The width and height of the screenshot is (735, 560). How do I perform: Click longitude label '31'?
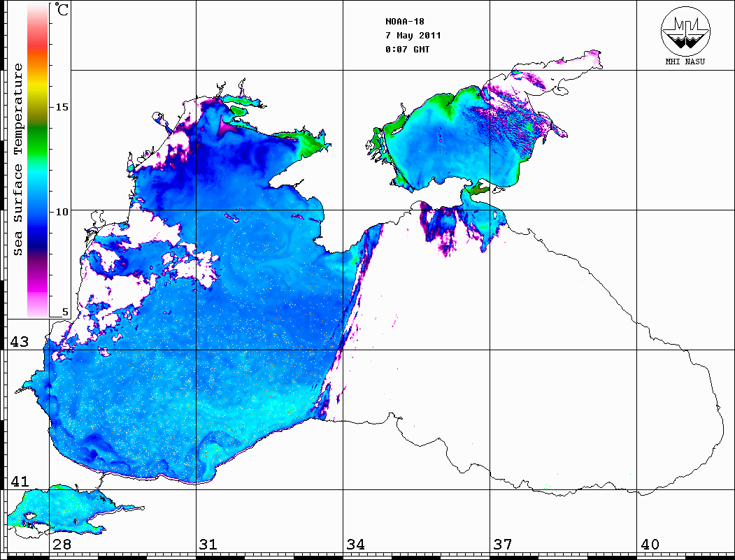coord(208,545)
